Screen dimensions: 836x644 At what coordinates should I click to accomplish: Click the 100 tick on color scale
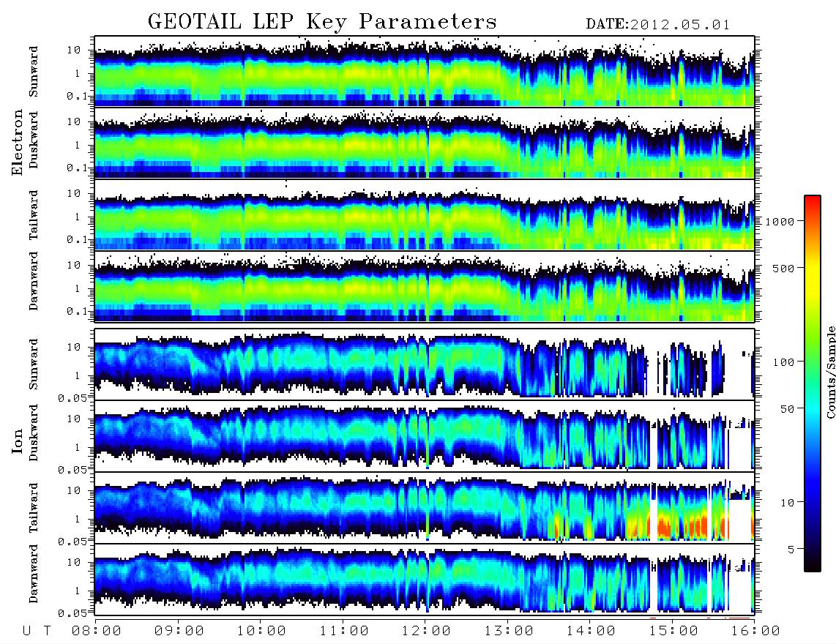pyautogui.click(x=783, y=362)
